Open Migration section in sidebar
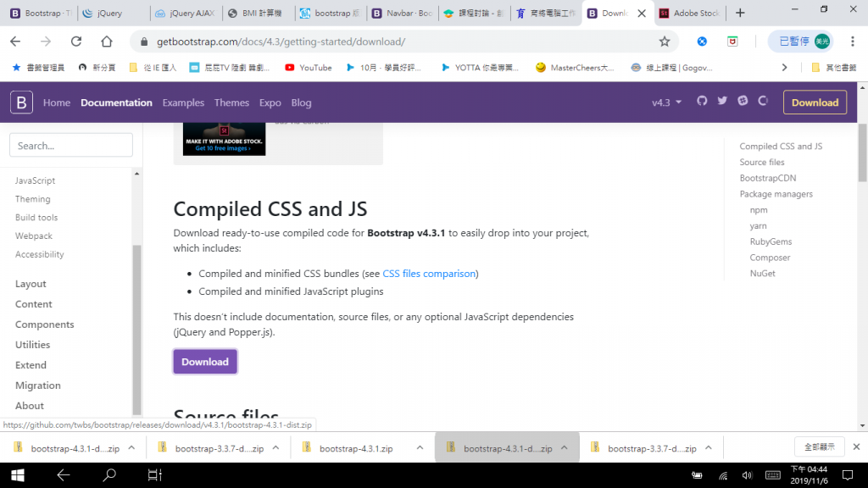Screen dimensions: 868x488 click(37, 385)
